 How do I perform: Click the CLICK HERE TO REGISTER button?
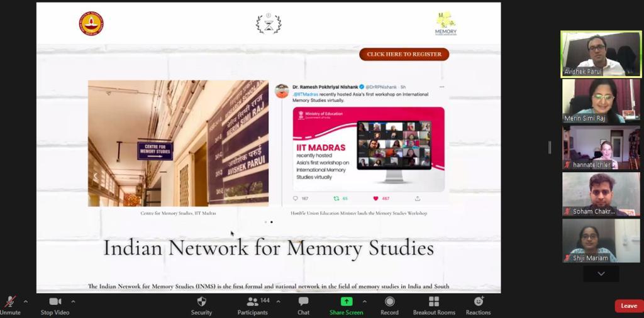pyautogui.click(x=404, y=54)
